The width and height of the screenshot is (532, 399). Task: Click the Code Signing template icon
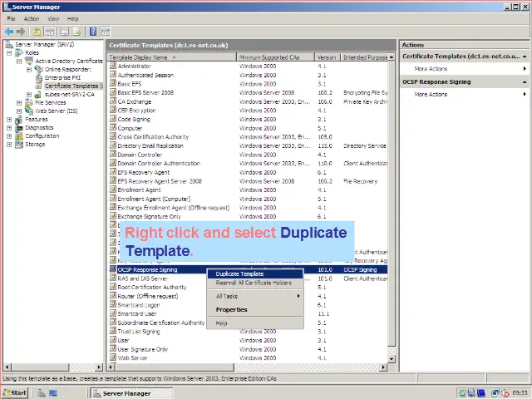(113, 119)
